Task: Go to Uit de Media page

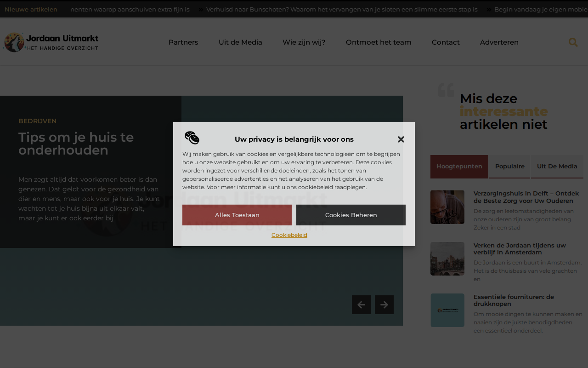Action: [240, 42]
